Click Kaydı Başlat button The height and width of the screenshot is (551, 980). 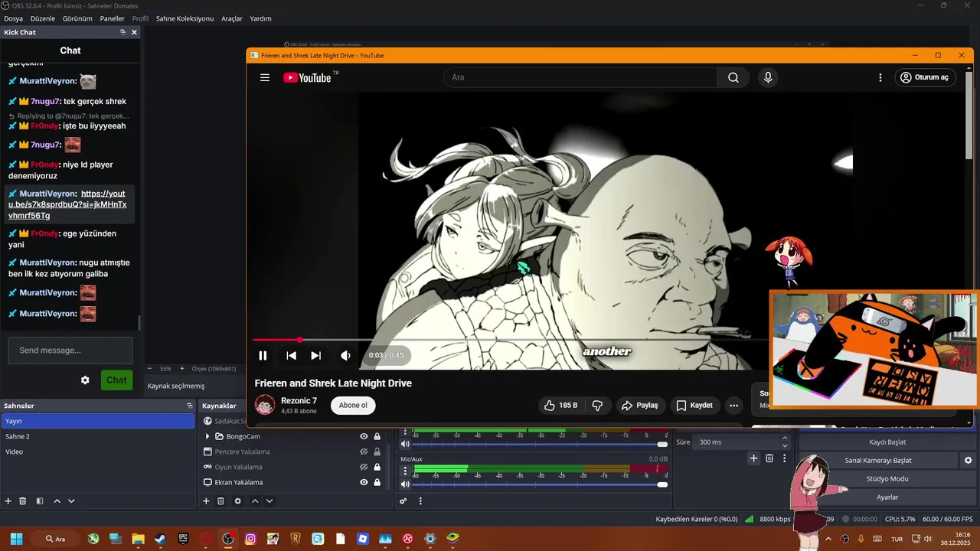click(887, 442)
